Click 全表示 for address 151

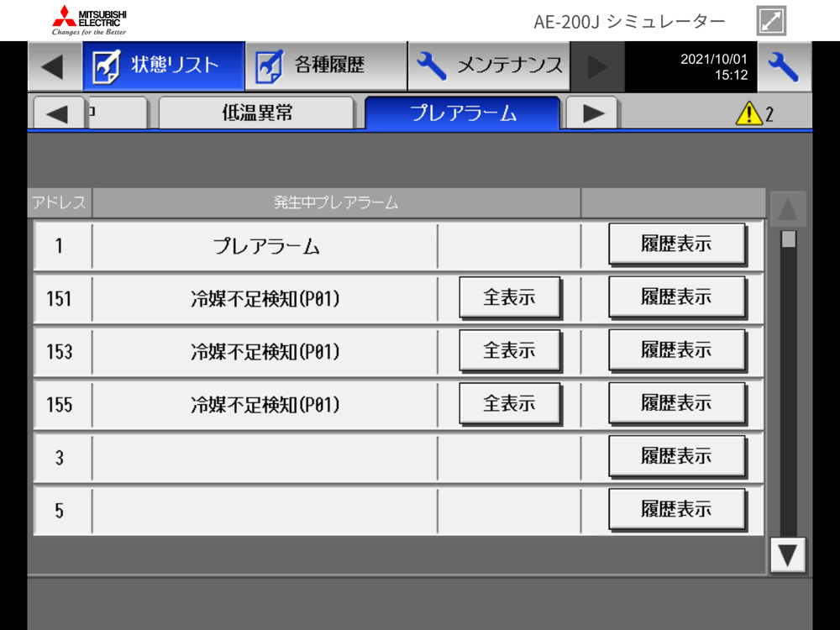510,297
